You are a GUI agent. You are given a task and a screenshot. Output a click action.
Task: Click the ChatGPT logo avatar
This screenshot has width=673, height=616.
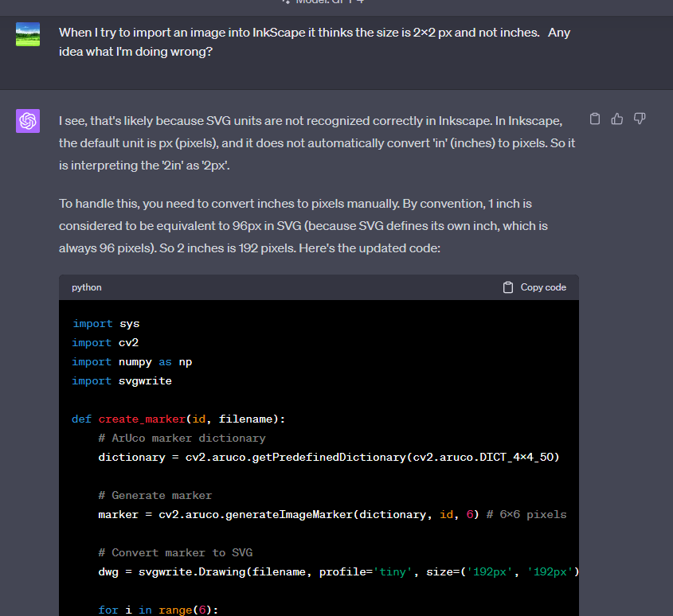(x=28, y=121)
